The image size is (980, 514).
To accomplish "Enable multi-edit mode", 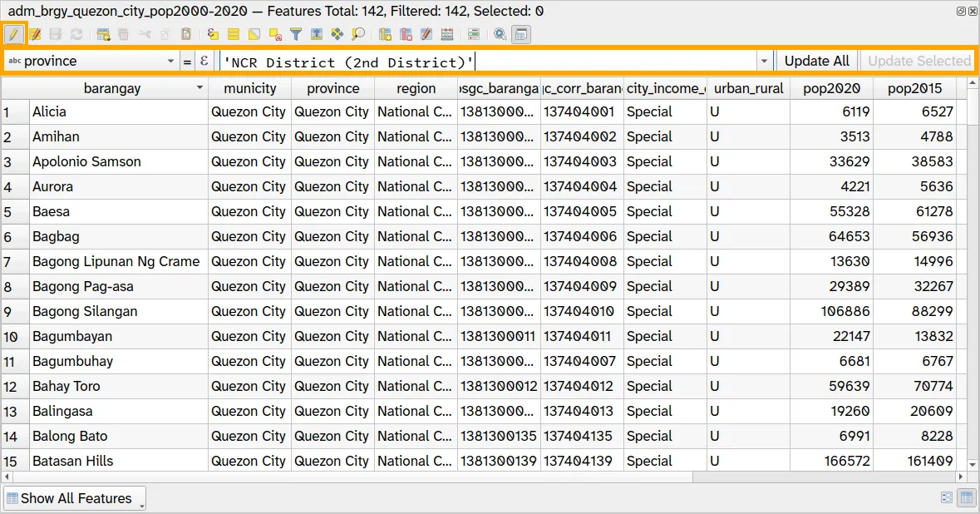I will 34,34.
